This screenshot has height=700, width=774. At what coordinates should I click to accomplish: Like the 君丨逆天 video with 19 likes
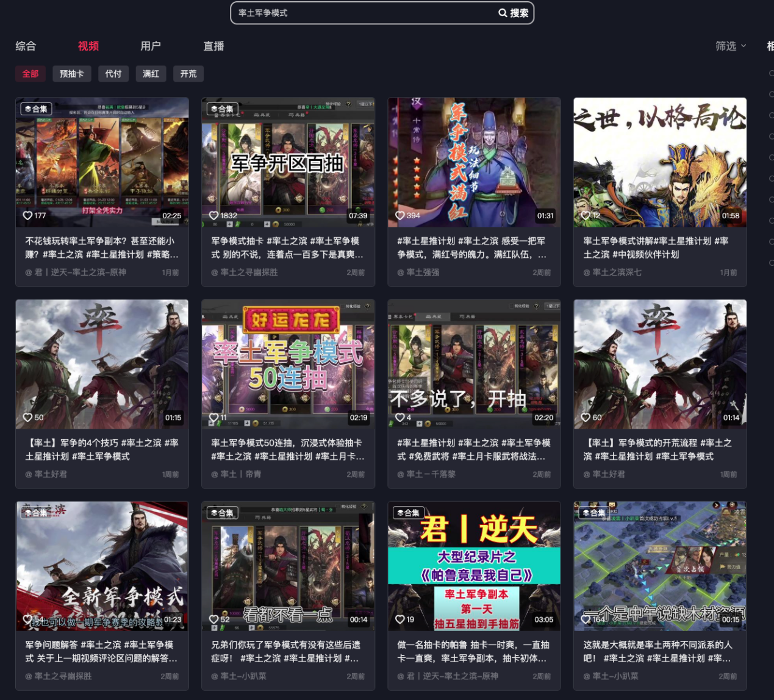click(x=400, y=620)
